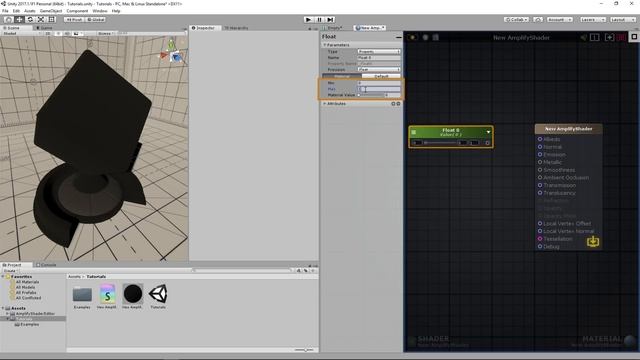The width and height of the screenshot is (640, 360).
Task: Select the Hand tool in Unity toolbar
Action: point(8,20)
